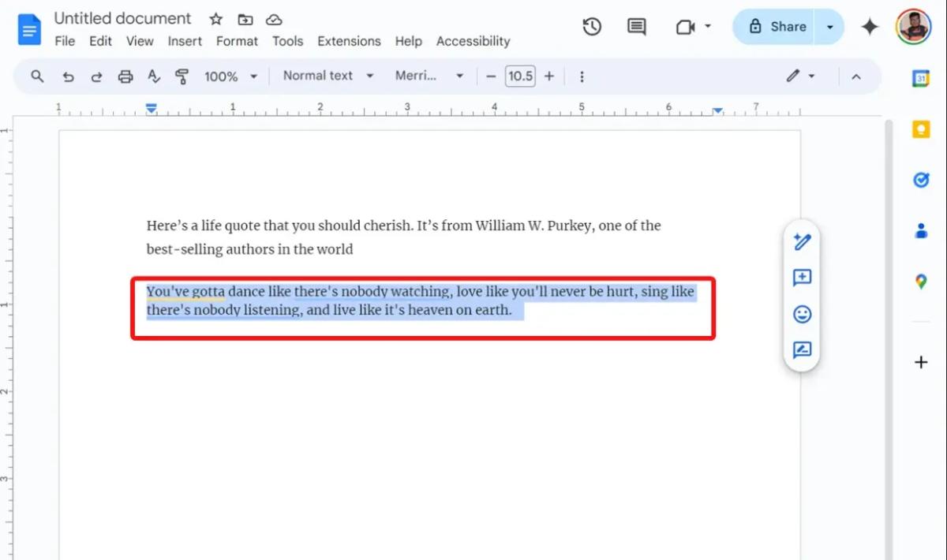The image size is (947, 560).
Task: Open Google Keep in the side panel
Action: tap(921, 129)
